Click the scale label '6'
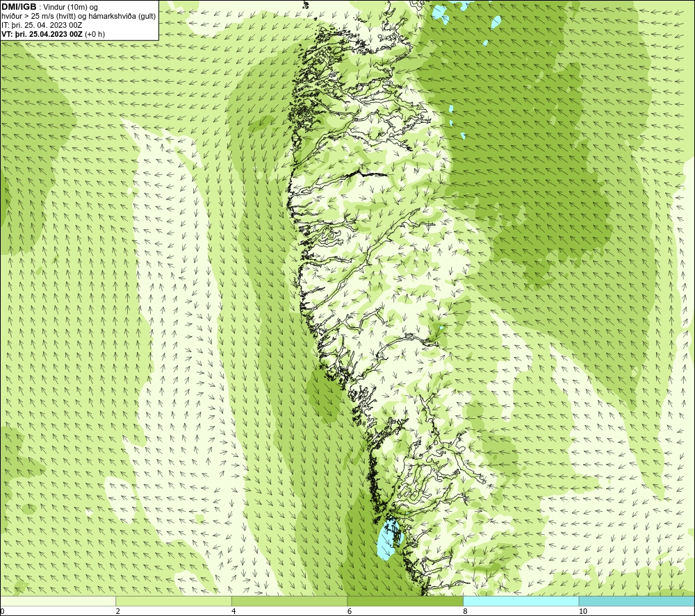Screen dimensions: 695x616 click(x=350, y=612)
